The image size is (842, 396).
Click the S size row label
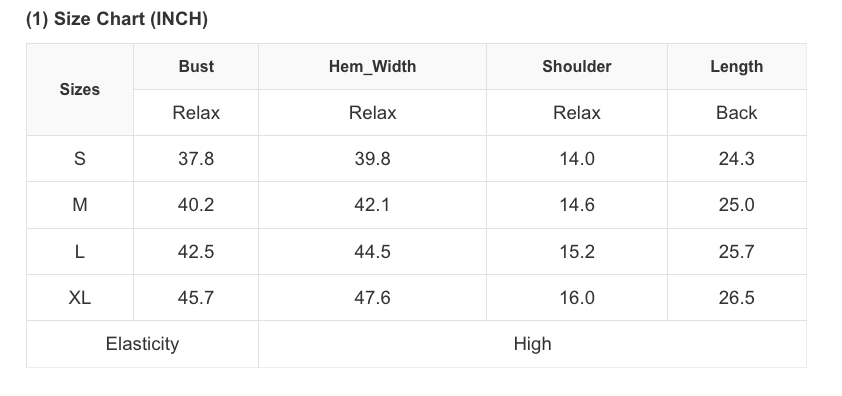79,159
